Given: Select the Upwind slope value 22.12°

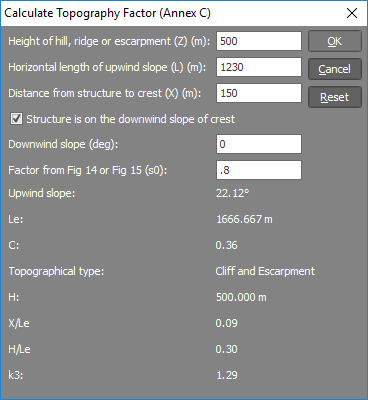Looking at the screenshot, I should pos(232,193).
